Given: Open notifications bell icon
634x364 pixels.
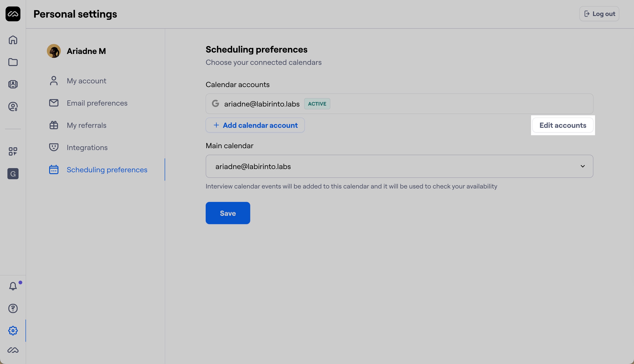Looking at the screenshot, I should [x=13, y=286].
